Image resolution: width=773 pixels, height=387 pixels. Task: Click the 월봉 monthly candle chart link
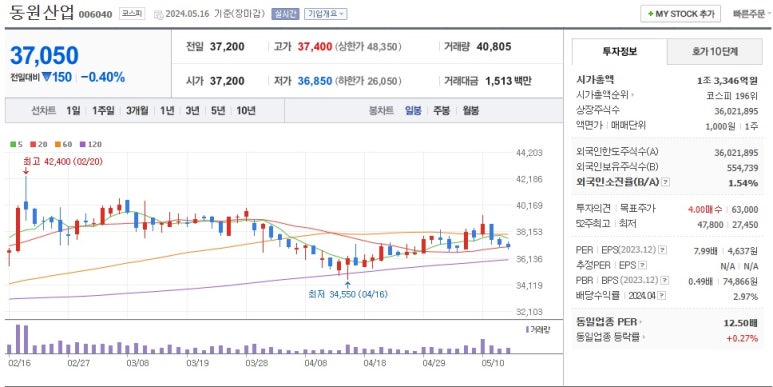click(471, 110)
